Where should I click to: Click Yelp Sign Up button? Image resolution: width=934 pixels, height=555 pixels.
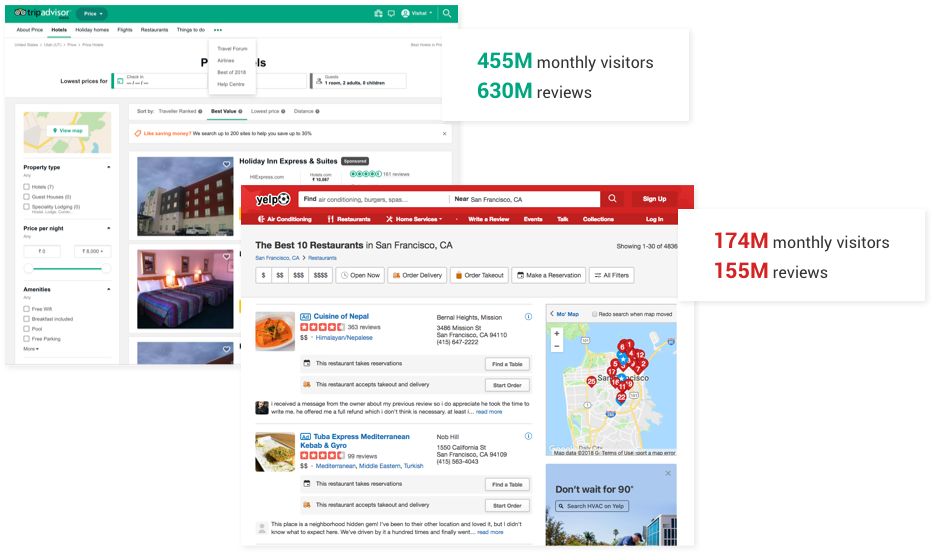(654, 199)
